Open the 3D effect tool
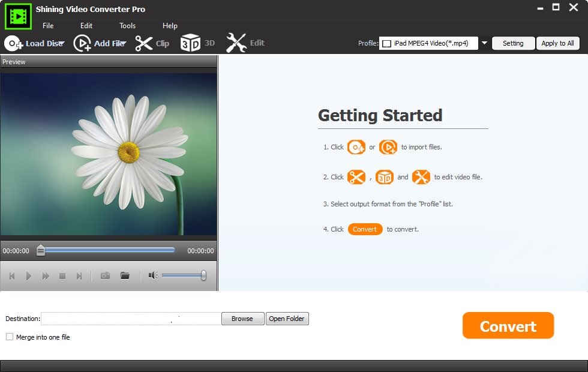 point(190,43)
